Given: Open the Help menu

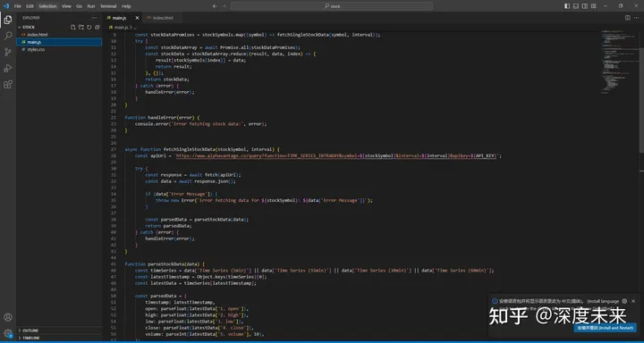Looking at the screenshot, I should (x=126, y=6).
